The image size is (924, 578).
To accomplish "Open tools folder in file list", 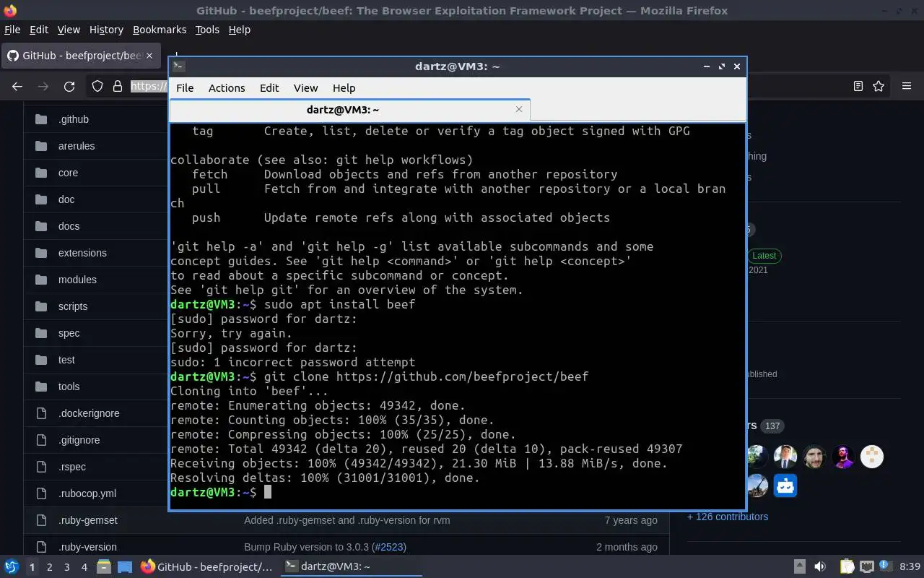I will pos(69,387).
